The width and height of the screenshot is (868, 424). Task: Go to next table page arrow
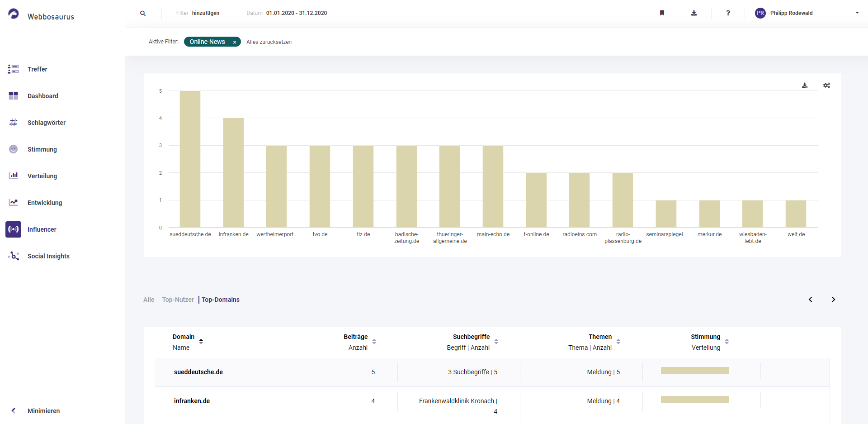click(x=833, y=300)
